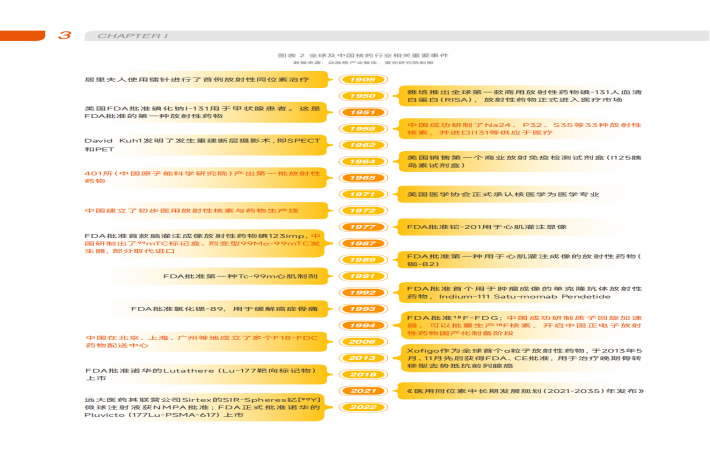Click the data source line under the title
710x455 pixels.
pyautogui.click(x=363, y=63)
